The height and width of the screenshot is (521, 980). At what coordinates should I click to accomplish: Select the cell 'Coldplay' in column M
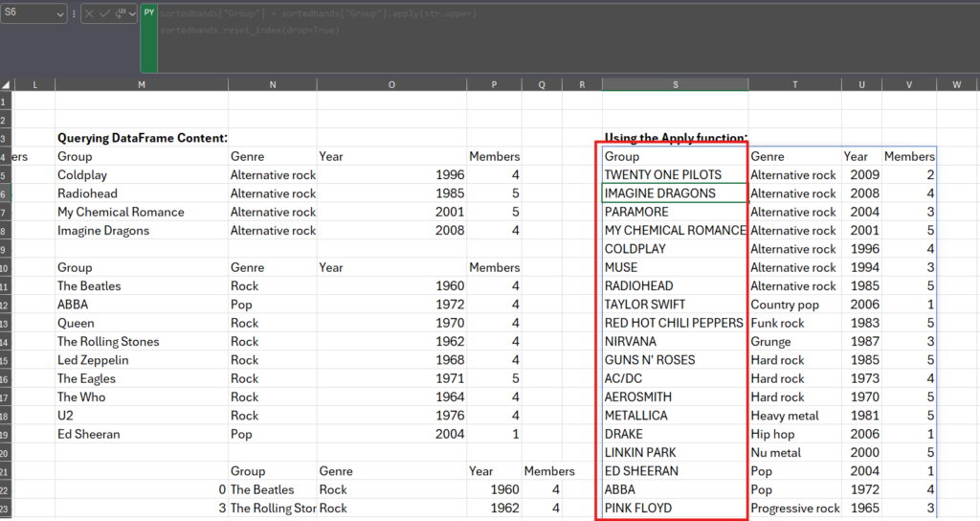[x=142, y=175]
